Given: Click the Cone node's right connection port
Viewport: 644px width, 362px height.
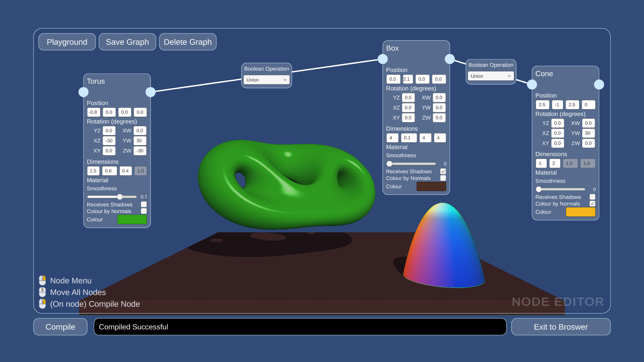Looking at the screenshot, I should click(599, 84).
